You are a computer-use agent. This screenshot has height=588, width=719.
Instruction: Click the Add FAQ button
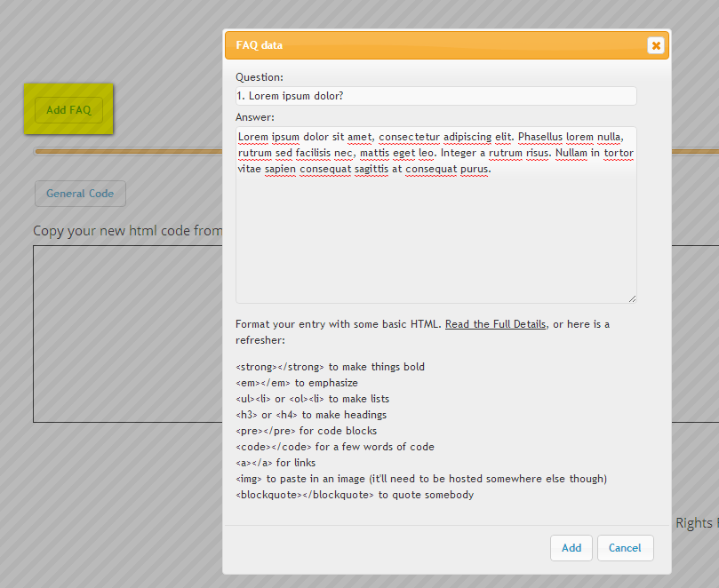tap(68, 110)
